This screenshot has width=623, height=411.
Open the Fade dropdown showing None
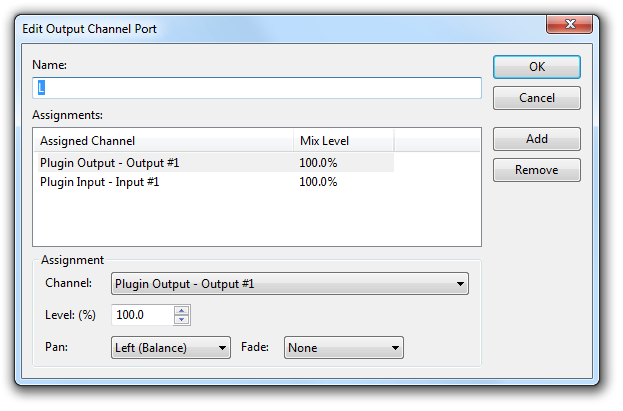pos(344,348)
